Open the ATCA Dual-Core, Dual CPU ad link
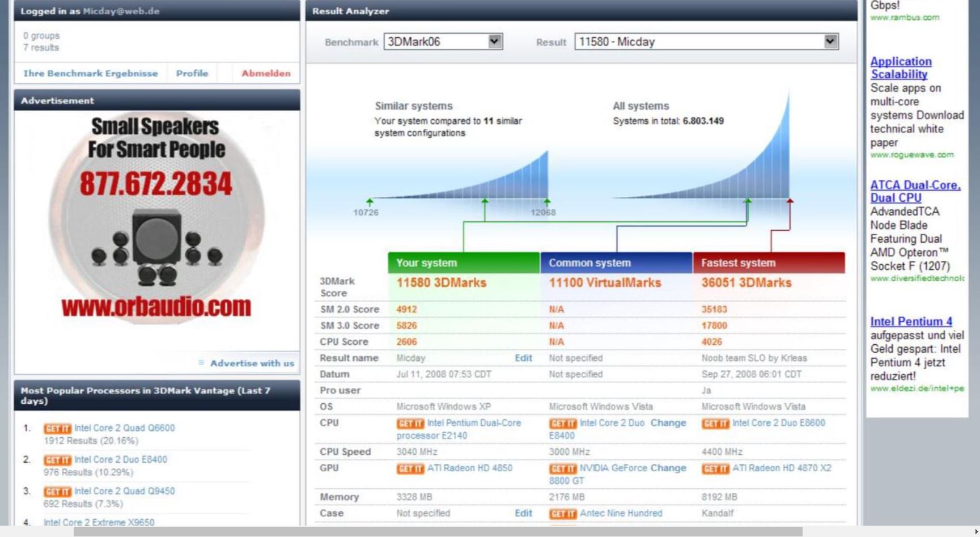Screen dimensions: 980x537 click(915, 192)
